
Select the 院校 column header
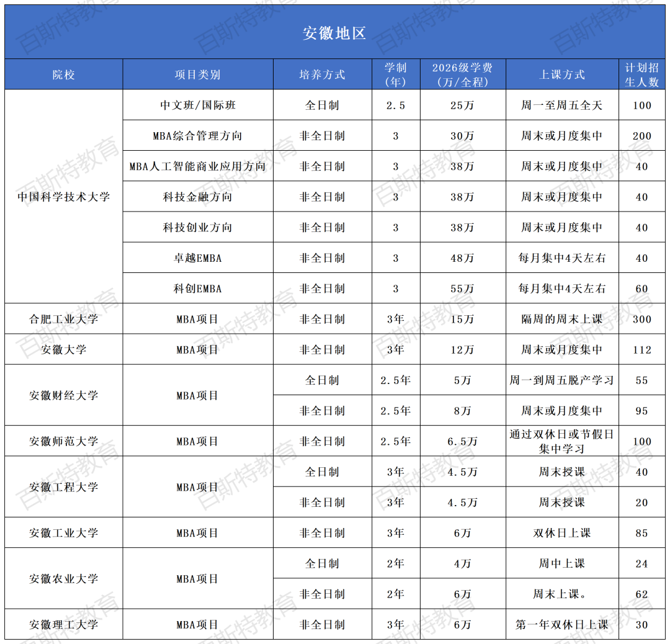coord(64,74)
